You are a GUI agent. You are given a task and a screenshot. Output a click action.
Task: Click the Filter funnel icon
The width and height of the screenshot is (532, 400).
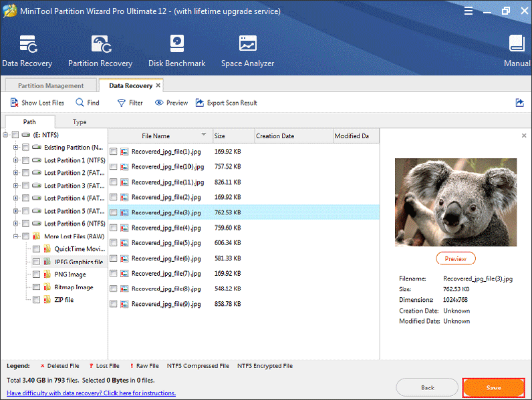pos(121,103)
